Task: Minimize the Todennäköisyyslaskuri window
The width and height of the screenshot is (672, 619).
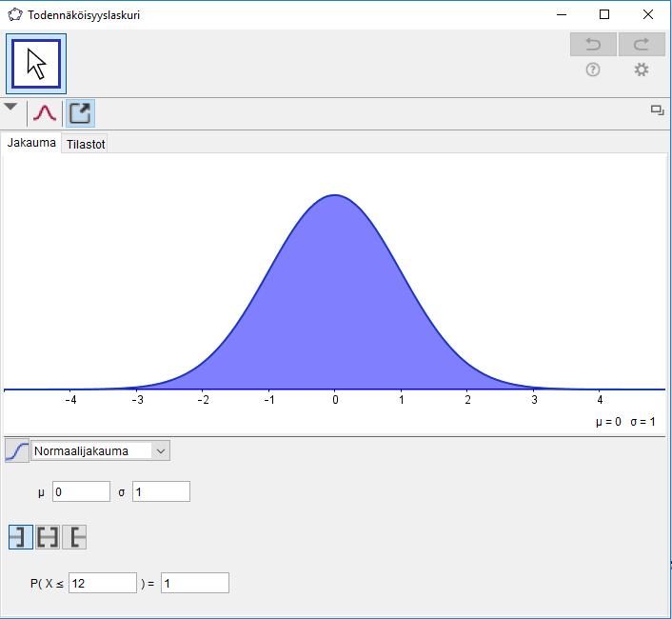Action: [x=562, y=15]
